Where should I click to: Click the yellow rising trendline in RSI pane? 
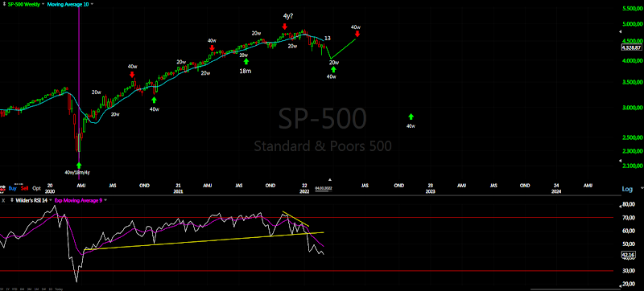[204, 241]
